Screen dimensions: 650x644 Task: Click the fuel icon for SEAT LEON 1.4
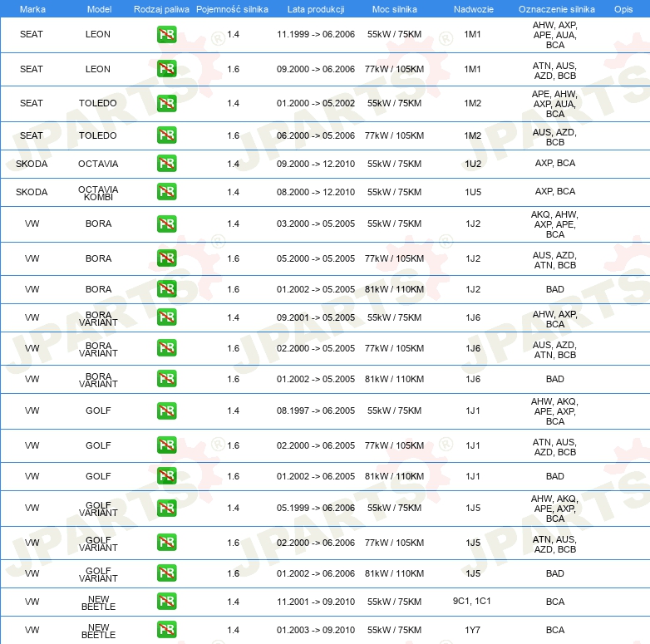(166, 34)
